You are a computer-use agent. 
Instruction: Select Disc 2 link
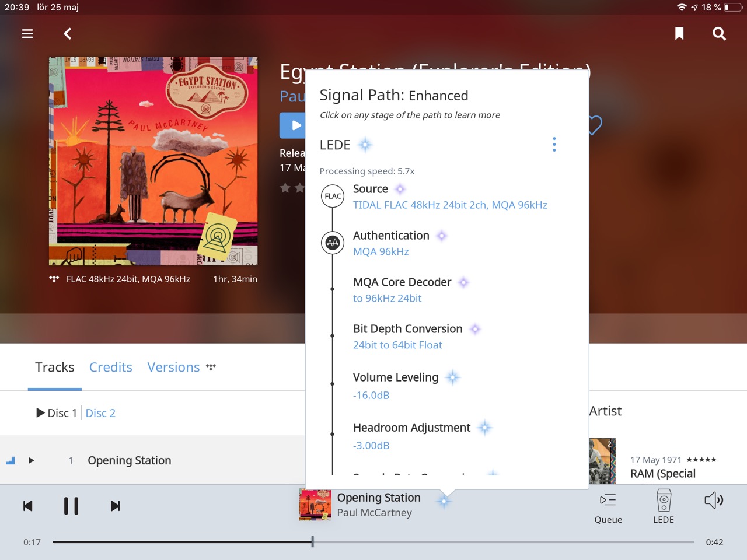pyautogui.click(x=100, y=413)
